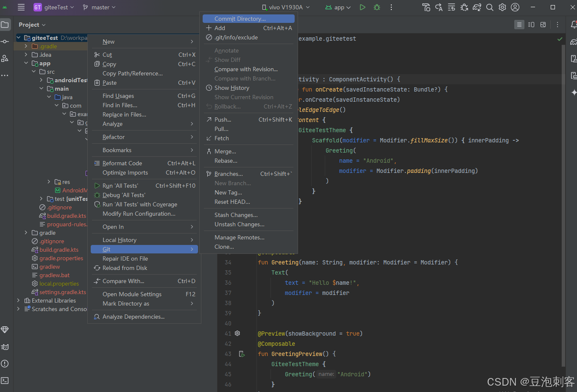Viewport: 577px width, 392px height.
Task: Collapse the app folder in Project tree
Action: point(26,63)
